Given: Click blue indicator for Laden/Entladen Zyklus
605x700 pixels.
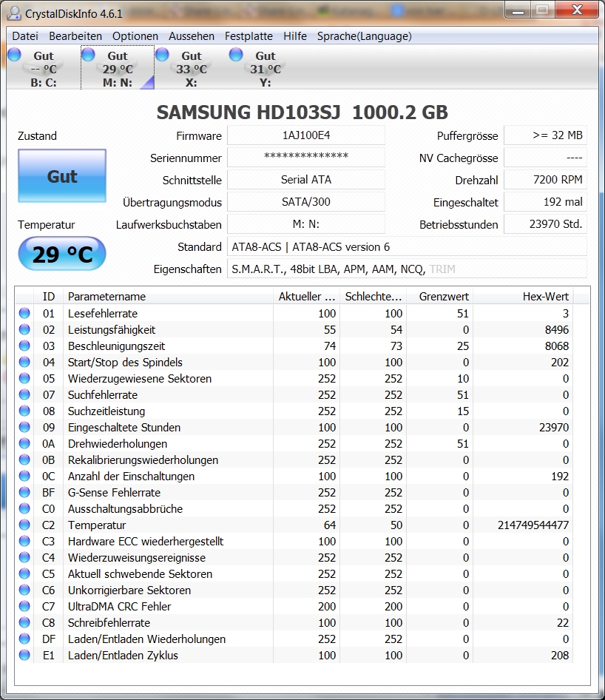Looking at the screenshot, I should tap(24, 655).
